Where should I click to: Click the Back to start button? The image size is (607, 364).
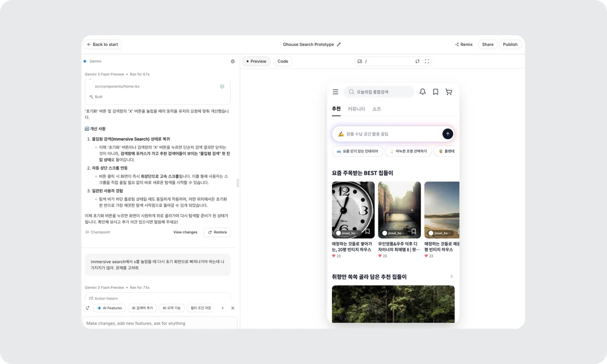click(x=102, y=44)
